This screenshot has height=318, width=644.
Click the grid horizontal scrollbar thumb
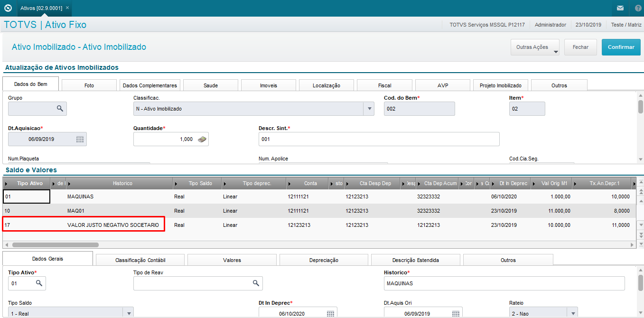pyautogui.click(x=55, y=245)
